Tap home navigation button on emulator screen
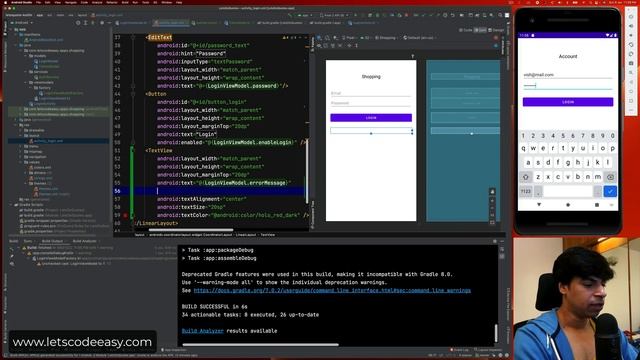The image size is (640, 360). (x=568, y=205)
